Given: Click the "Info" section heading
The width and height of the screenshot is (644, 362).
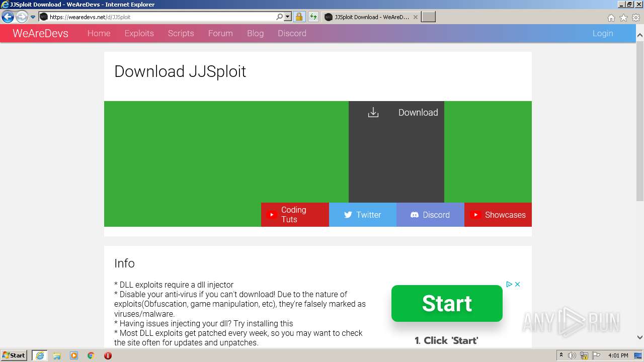Looking at the screenshot, I should 124,263.
